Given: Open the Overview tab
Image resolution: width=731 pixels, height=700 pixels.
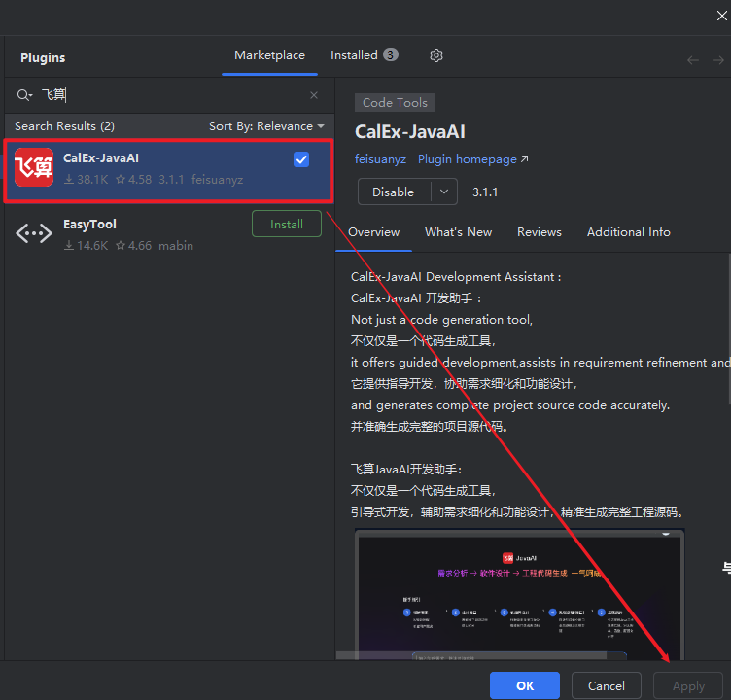Looking at the screenshot, I should click(373, 231).
